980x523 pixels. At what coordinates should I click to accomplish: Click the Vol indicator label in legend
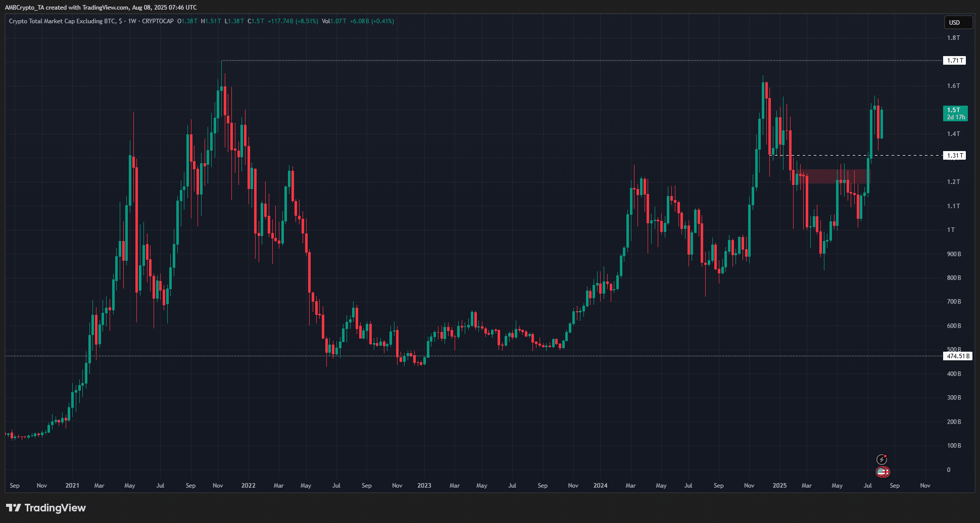(326, 21)
